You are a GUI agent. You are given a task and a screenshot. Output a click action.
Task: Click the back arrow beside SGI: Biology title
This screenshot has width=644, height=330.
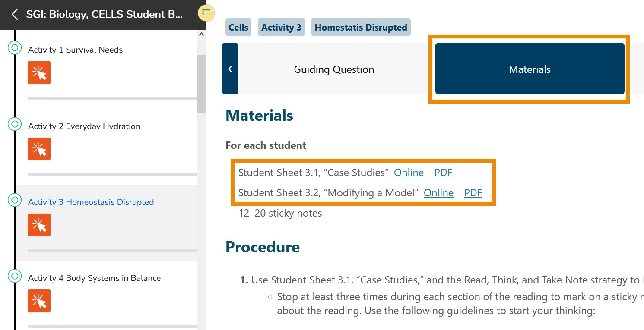[x=15, y=15]
